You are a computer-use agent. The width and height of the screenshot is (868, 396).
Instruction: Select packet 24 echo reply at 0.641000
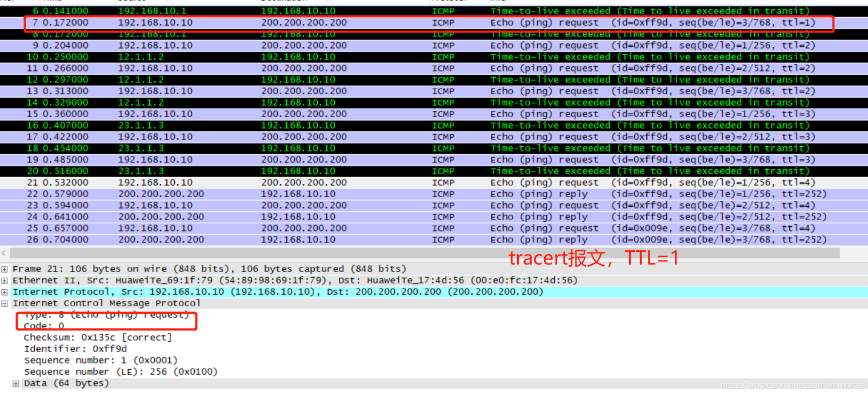(x=434, y=217)
